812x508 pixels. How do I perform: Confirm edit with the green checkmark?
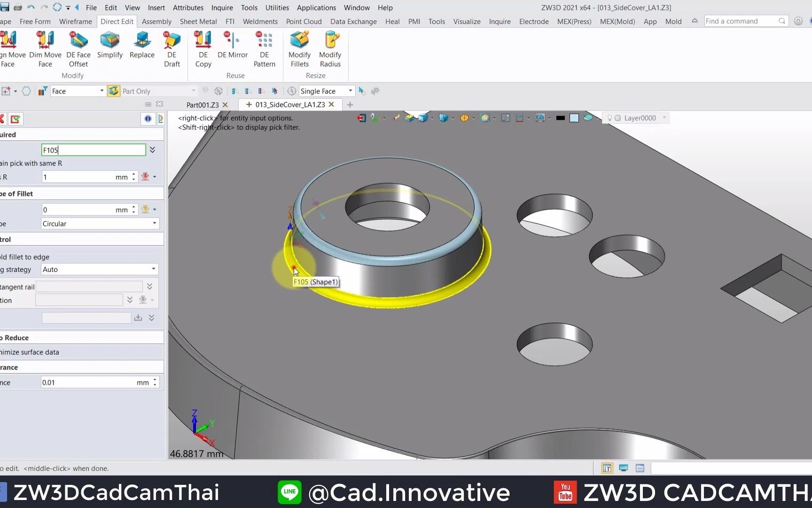point(16,119)
